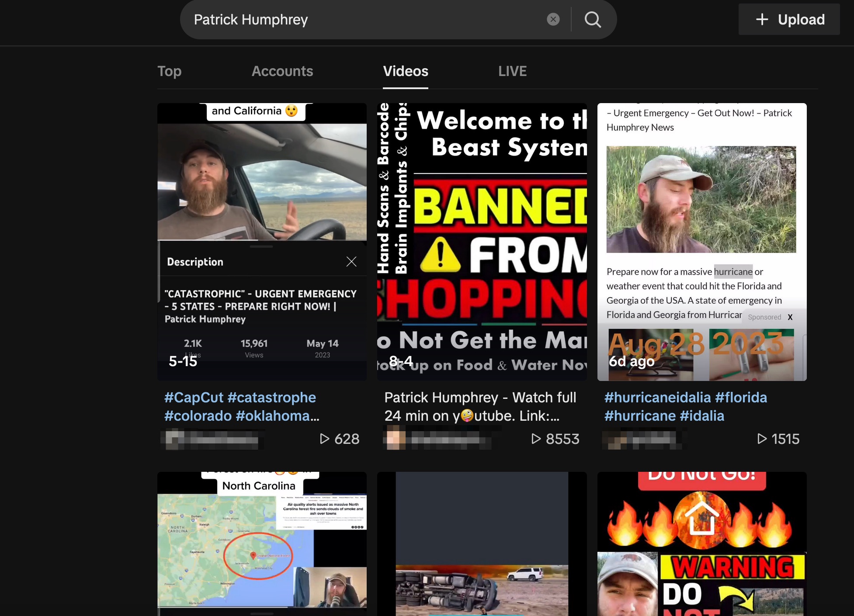Clear the search query with the X icon
This screenshot has height=616, width=854.
point(553,19)
